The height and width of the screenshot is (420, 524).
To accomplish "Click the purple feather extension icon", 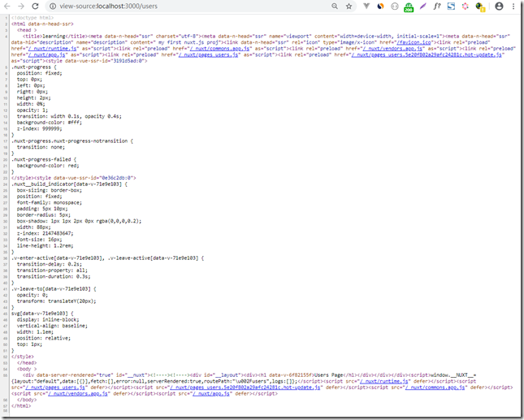I will click(x=423, y=6).
